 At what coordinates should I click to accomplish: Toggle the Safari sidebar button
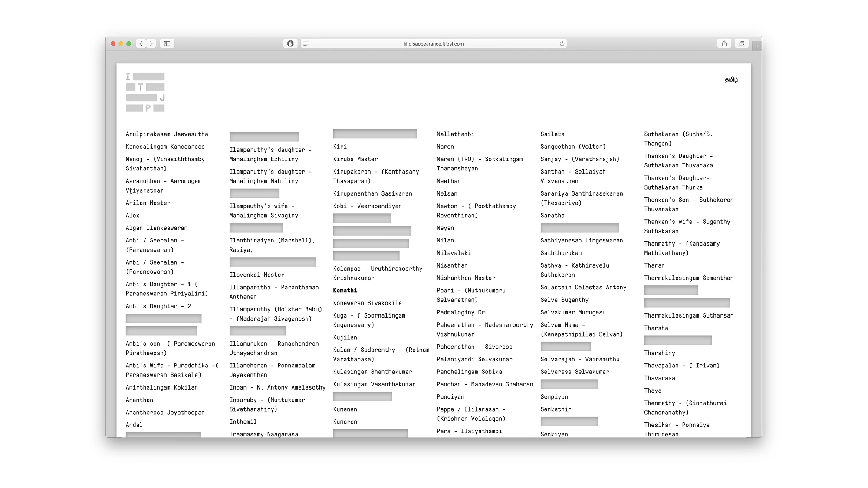coord(167,43)
